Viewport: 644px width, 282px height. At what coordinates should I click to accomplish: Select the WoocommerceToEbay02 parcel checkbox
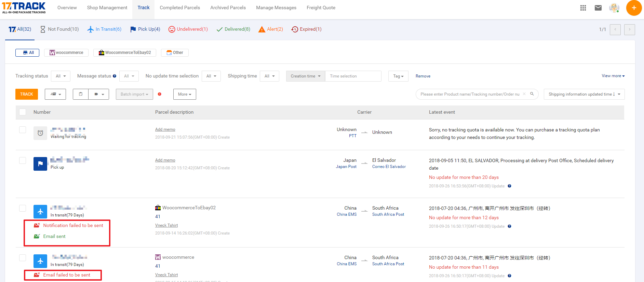click(23, 208)
